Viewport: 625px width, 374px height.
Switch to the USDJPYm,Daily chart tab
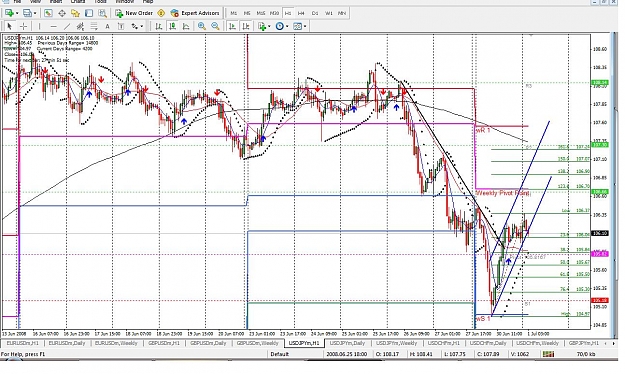347,343
